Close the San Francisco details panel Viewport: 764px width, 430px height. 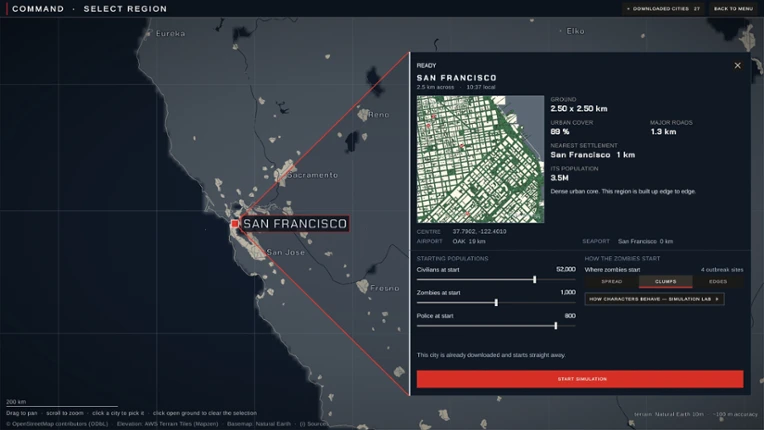(737, 65)
